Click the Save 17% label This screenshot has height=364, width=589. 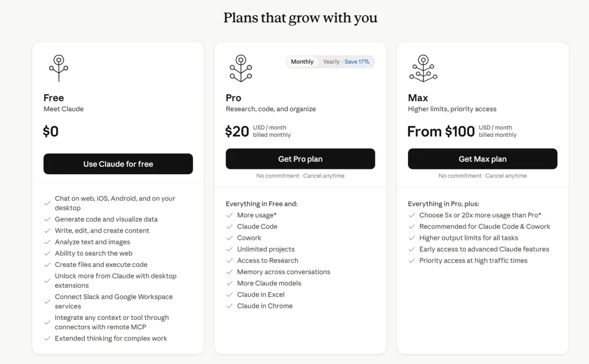pyautogui.click(x=357, y=62)
